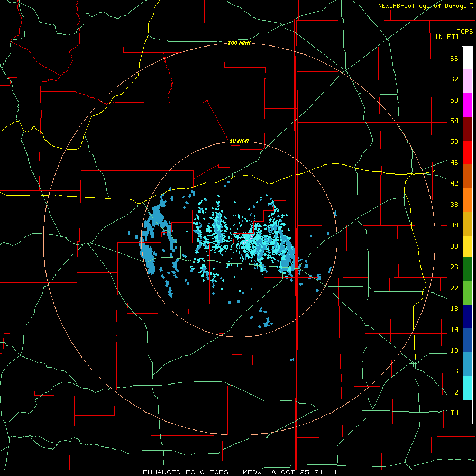Click the '14' legend value label

point(454,329)
